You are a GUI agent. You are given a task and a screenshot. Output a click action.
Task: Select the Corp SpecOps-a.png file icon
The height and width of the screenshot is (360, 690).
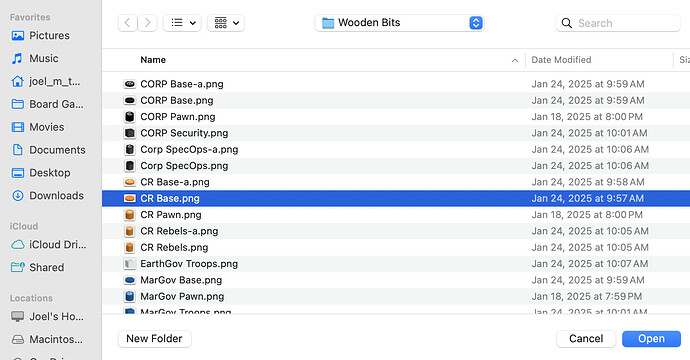tap(129, 149)
